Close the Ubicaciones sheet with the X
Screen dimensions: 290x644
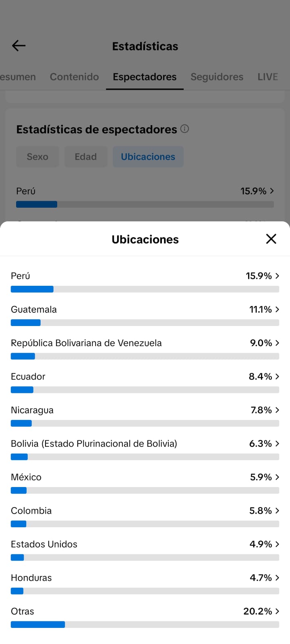[271, 239]
